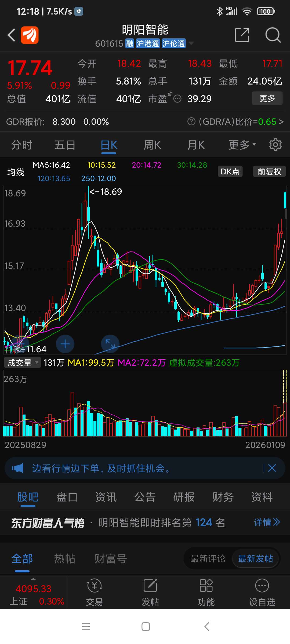Open 详情 popularity ranking details

tap(267, 522)
